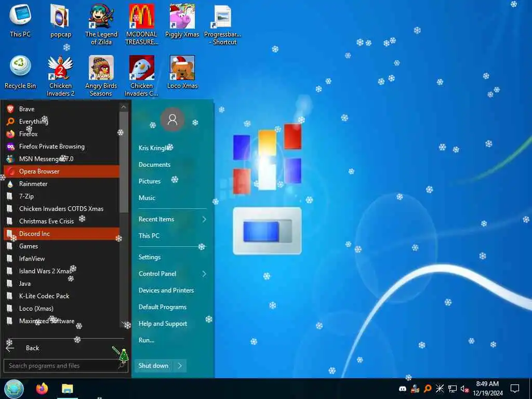Image resolution: width=532 pixels, height=399 pixels.
Task: Open File Explorer from the taskbar
Action: point(67,389)
